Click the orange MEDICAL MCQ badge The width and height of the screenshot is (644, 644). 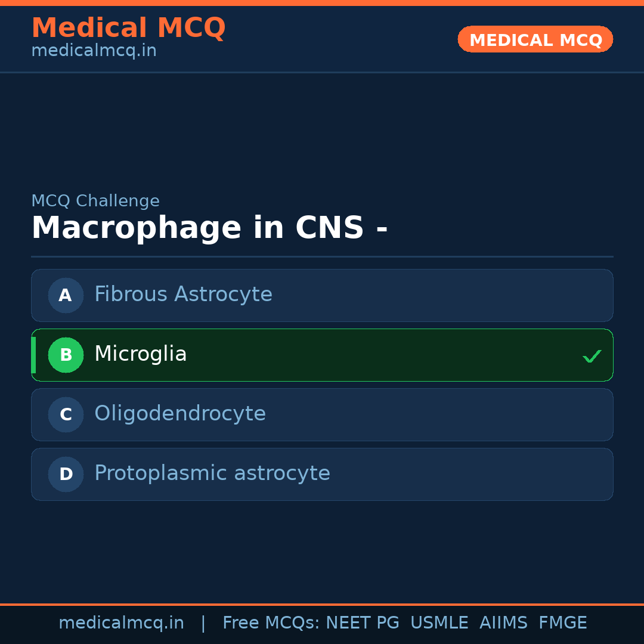535,39
